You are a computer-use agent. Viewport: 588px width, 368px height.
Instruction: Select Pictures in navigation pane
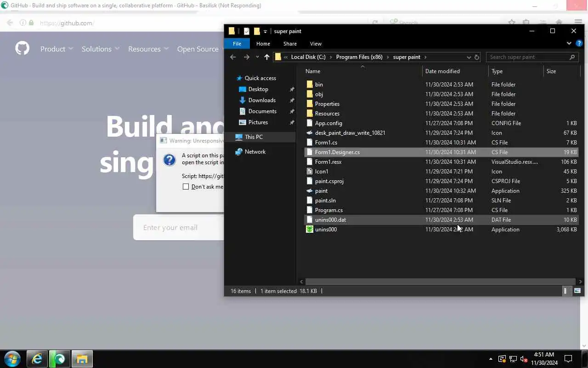(258, 122)
